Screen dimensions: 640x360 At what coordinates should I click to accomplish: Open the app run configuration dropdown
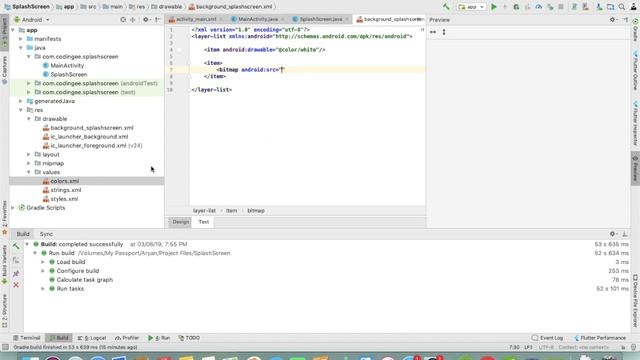tap(471, 7)
